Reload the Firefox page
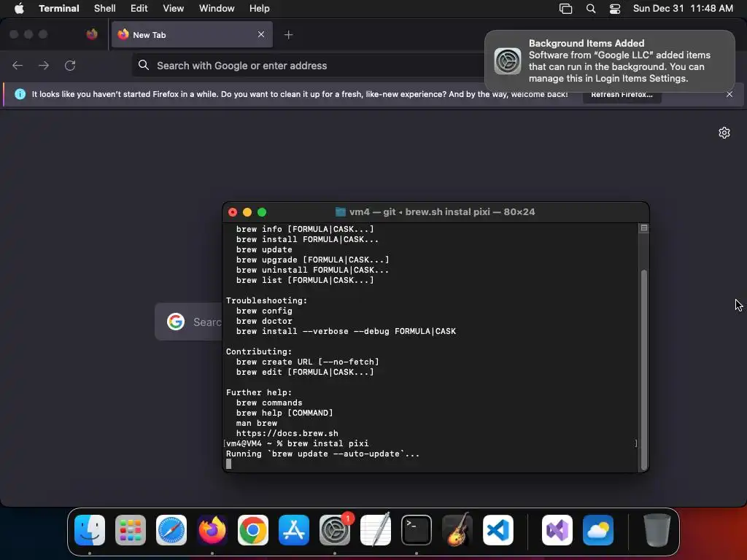Image resolution: width=747 pixels, height=560 pixels. pos(70,65)
